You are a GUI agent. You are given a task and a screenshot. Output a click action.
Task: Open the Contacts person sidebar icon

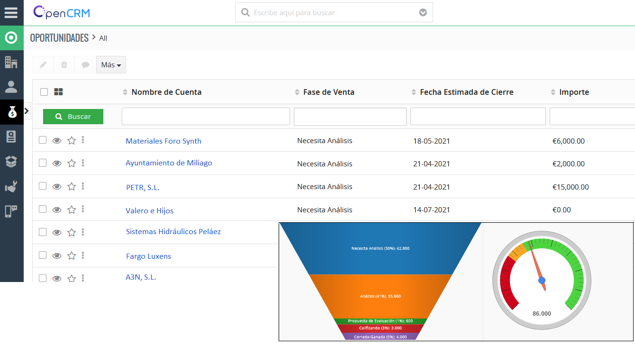(x=11, y=87)
